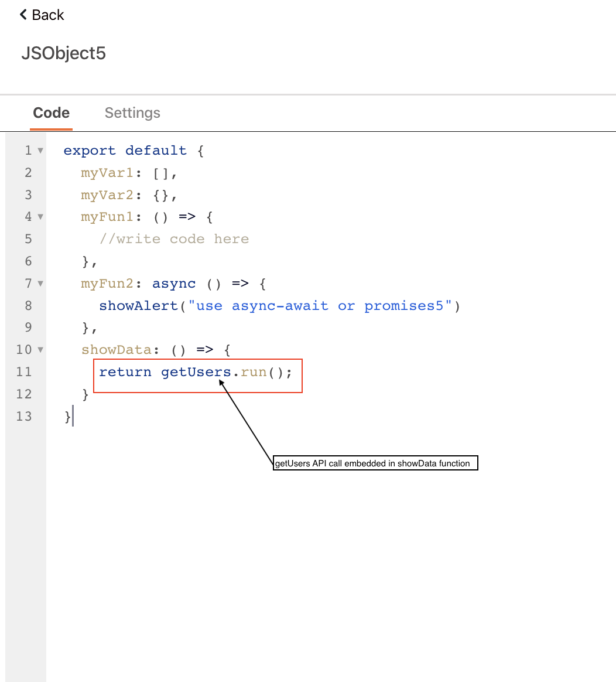
Task: Place cursor on the showAlert call
Action: (x=139, y=305)
